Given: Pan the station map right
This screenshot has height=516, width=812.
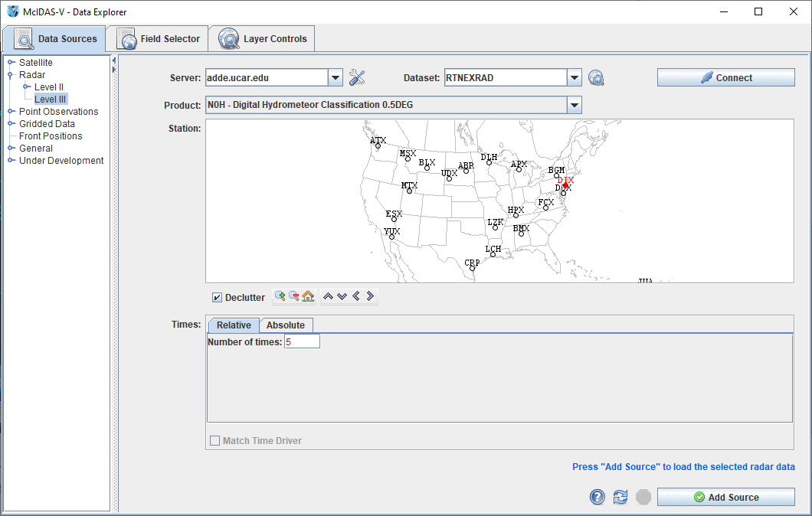Looking at the screenshot, I should pos(370,296).
